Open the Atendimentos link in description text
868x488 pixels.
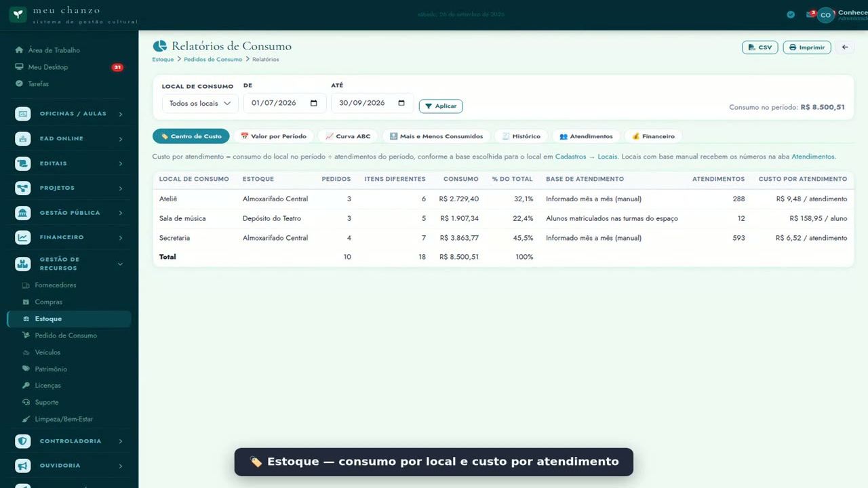pos(812,157)
